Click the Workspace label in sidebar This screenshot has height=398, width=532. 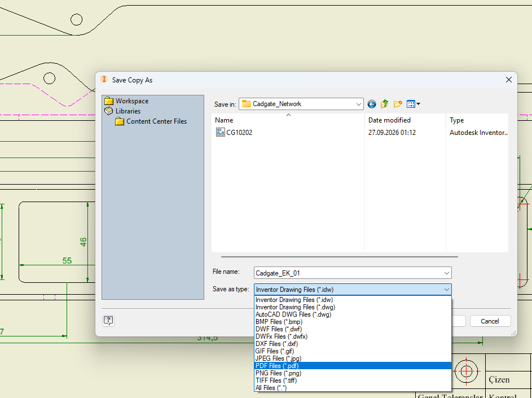click(x=132, y=101)
